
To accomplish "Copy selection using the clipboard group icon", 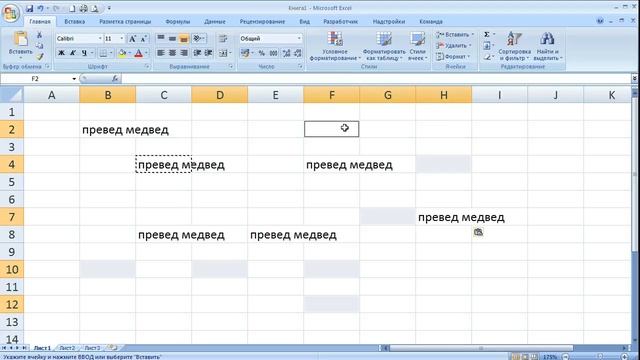I will (x=39, y=46).
